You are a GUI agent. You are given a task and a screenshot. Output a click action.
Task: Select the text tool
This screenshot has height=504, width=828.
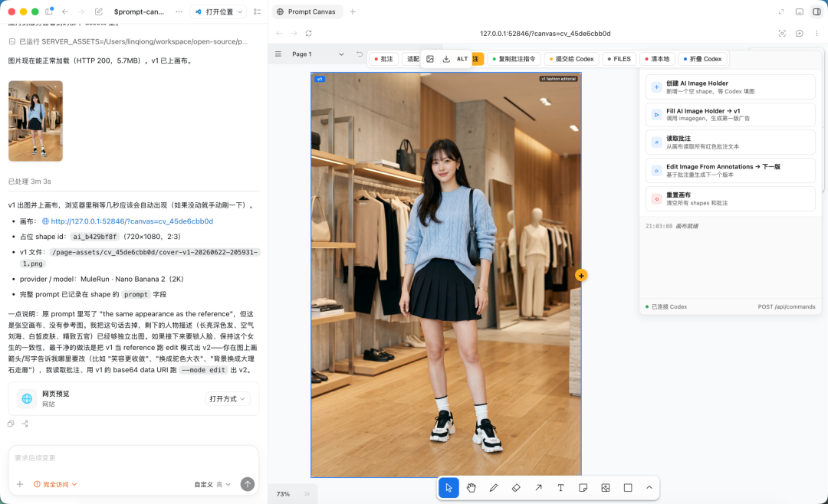click(560, 488)
